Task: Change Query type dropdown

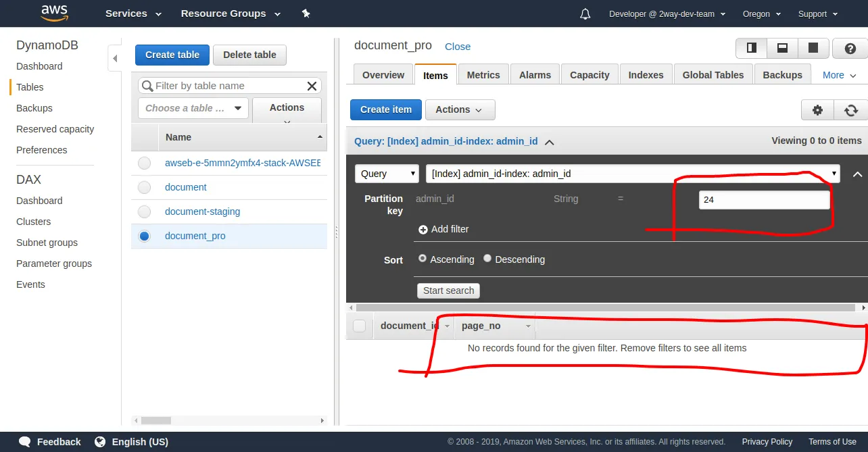Action: (387, 174)
